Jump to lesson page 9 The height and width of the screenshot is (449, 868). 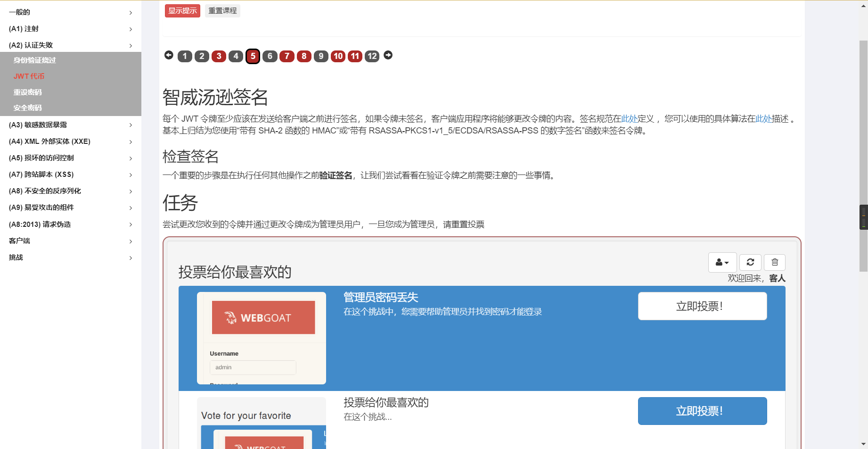pyautogui.click(x=321, y=56)
